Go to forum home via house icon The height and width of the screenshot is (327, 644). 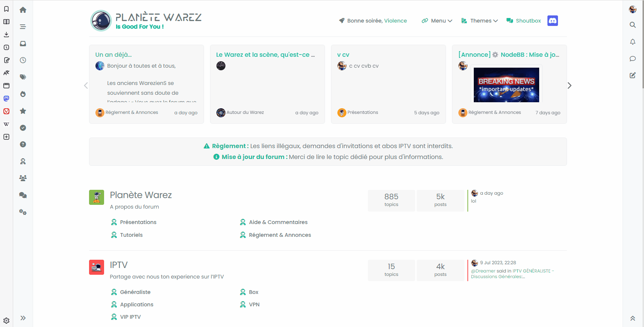[23, 10]
